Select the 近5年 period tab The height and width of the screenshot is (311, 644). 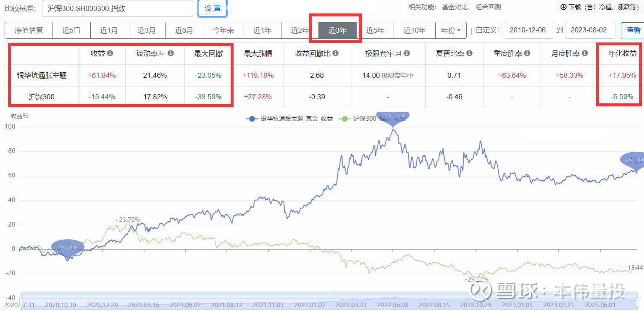375,30
